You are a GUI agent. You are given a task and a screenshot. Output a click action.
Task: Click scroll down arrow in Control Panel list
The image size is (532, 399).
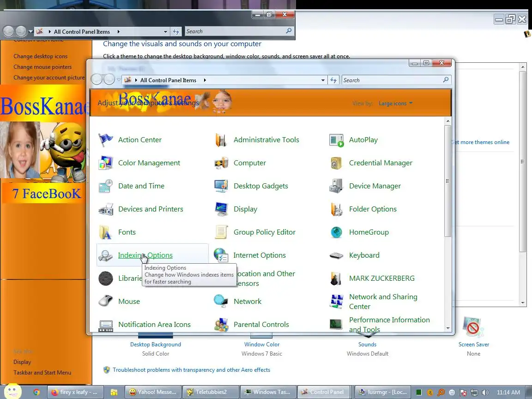point(448,328)
